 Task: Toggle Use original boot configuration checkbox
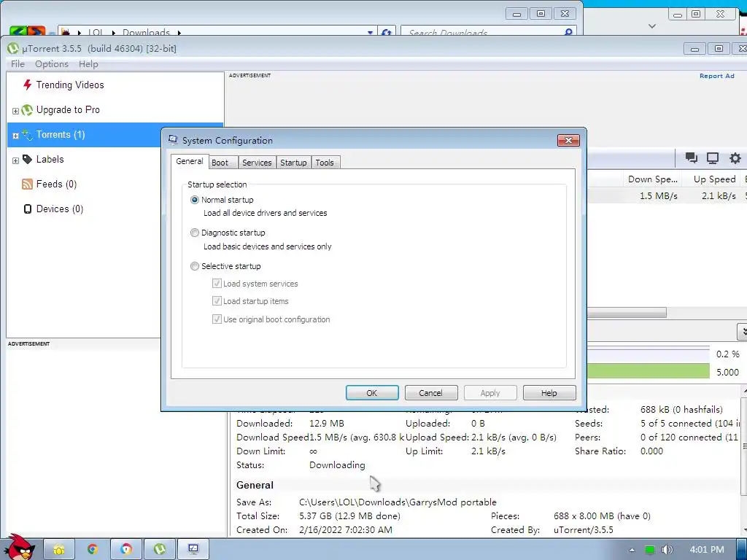pyautogui.click(x=217, y=319)
